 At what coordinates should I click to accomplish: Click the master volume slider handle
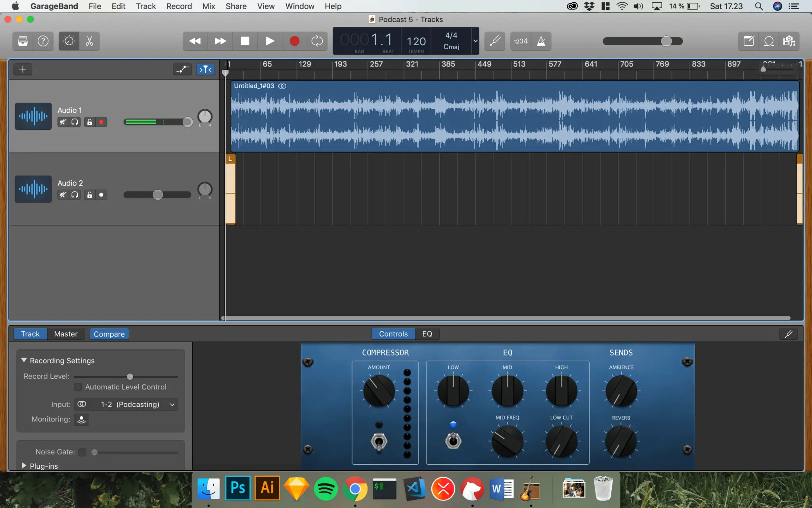click(x=667, y=41)
